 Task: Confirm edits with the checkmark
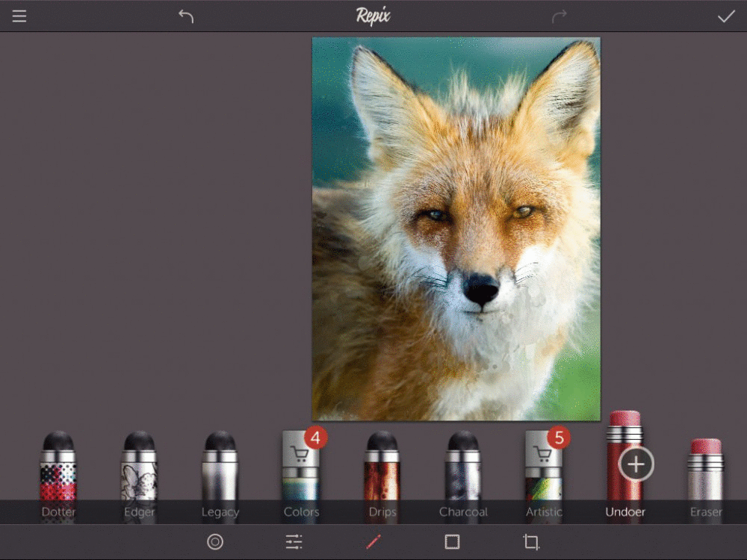726,16
